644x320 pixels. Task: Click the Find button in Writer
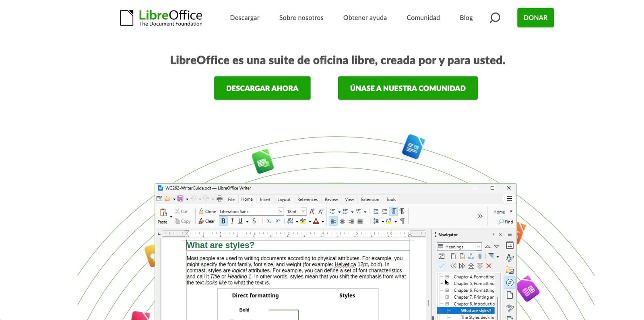506,222
